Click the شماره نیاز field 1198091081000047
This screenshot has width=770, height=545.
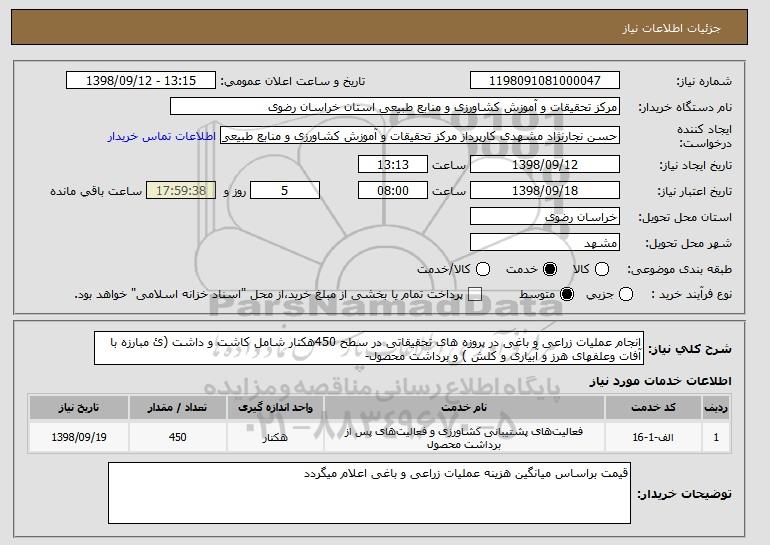pyautogui.click(x=545, y=81)
